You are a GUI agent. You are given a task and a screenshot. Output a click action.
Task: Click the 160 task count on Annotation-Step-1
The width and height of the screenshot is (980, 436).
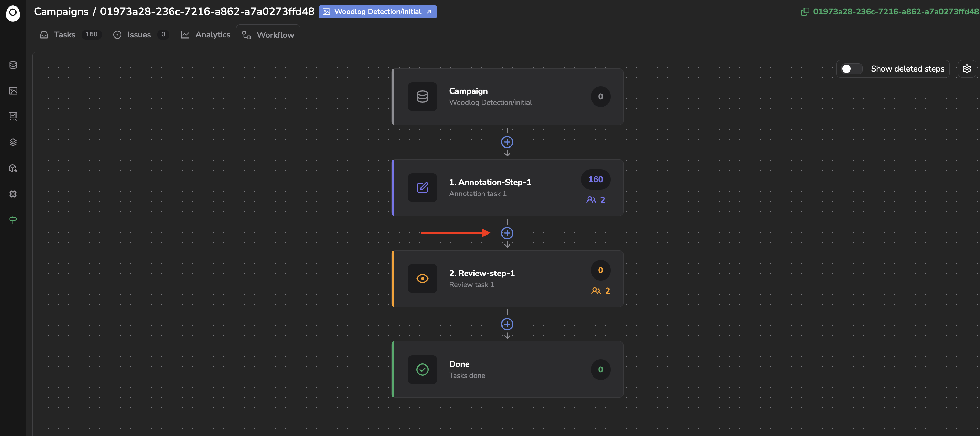click(595, 179)
